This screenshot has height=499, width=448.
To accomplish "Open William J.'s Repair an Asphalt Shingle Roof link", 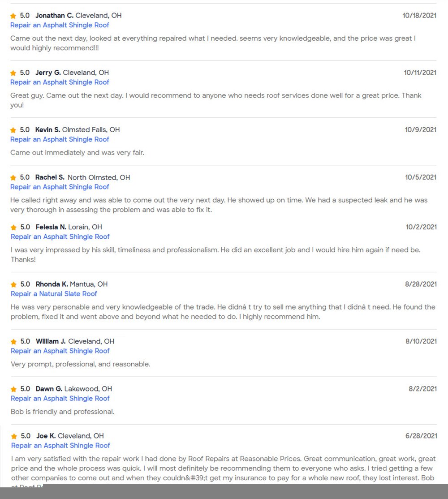I will point(60,351).
